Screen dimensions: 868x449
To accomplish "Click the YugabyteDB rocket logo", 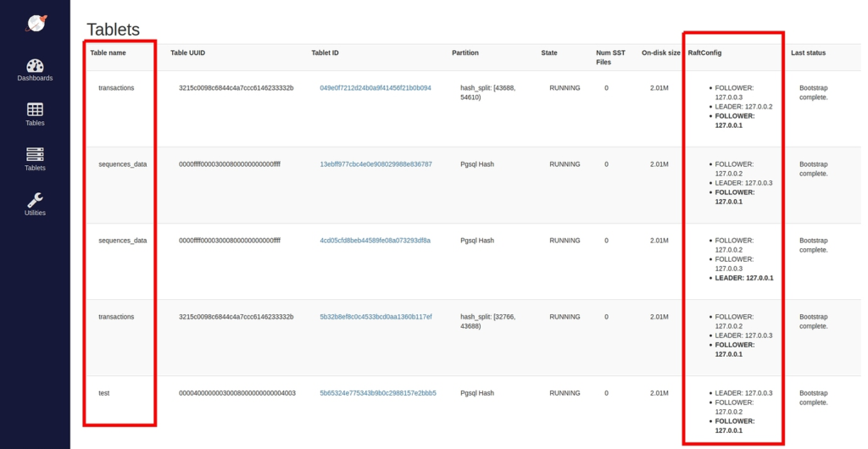I will [36, 23].
